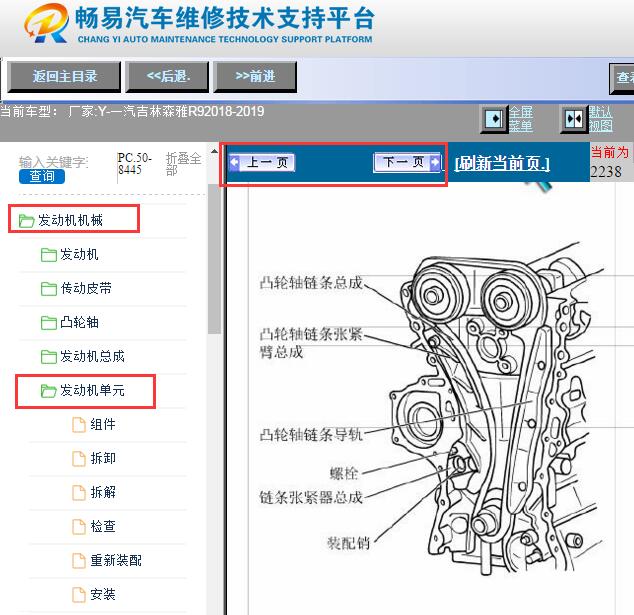Open the 组件 document

click(103, 424)
